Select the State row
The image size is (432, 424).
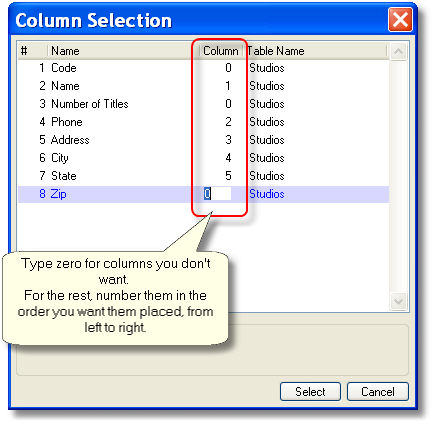203,176
